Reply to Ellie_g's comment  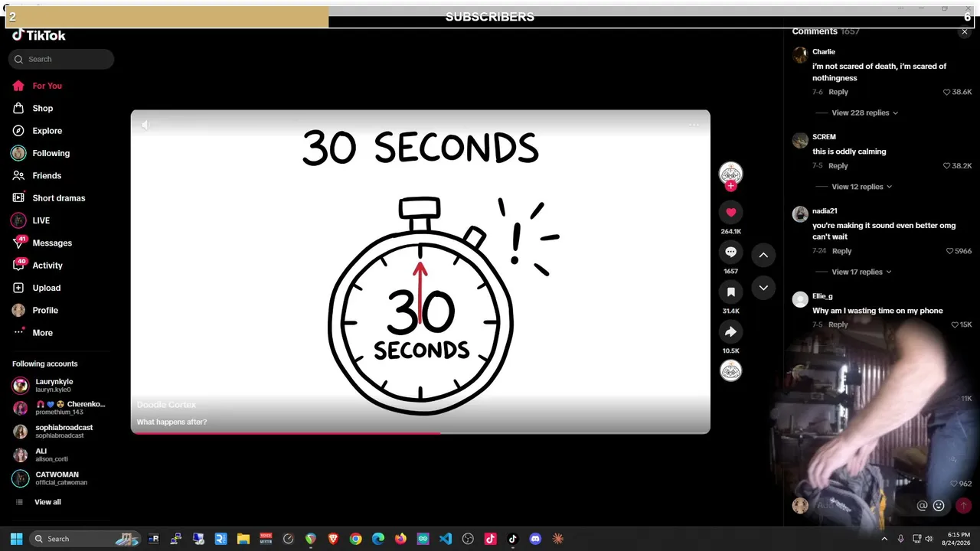point(838,324)
